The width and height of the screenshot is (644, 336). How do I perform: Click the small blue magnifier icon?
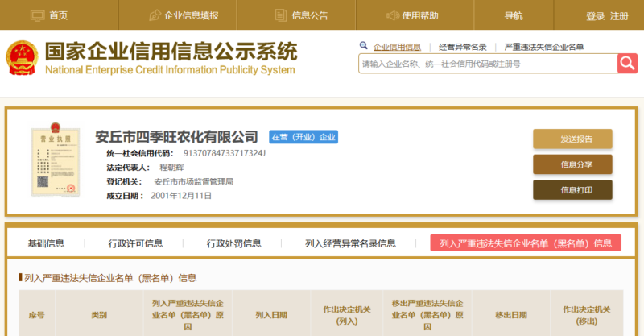[363, 45]
